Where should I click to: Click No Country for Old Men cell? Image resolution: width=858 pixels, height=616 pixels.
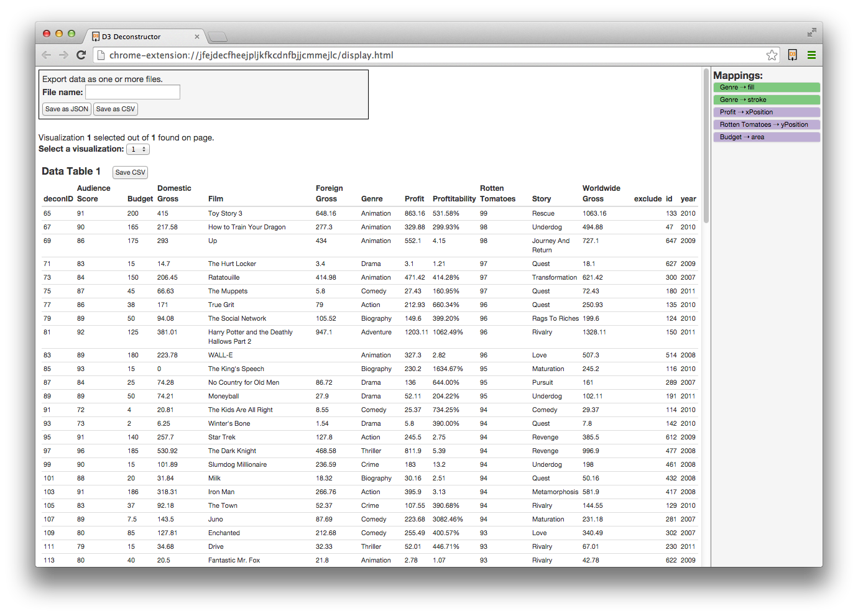(x=244, y=382)
